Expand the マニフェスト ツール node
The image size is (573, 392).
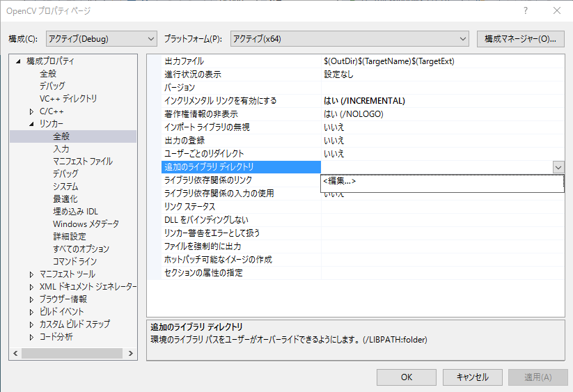point(31,274)
